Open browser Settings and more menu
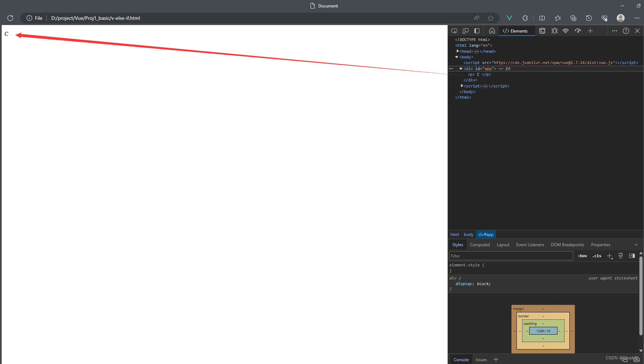 pos(637,18)
